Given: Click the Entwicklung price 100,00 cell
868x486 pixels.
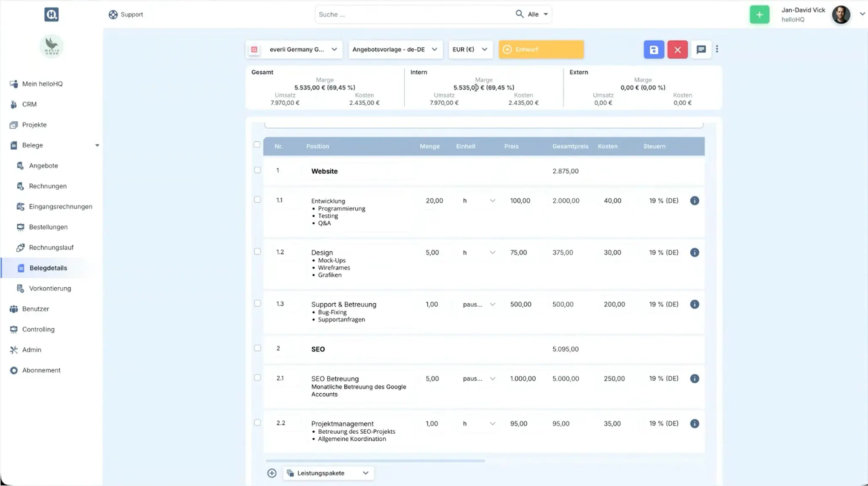Looking at the screenshot, I should (x=520, y=201).
